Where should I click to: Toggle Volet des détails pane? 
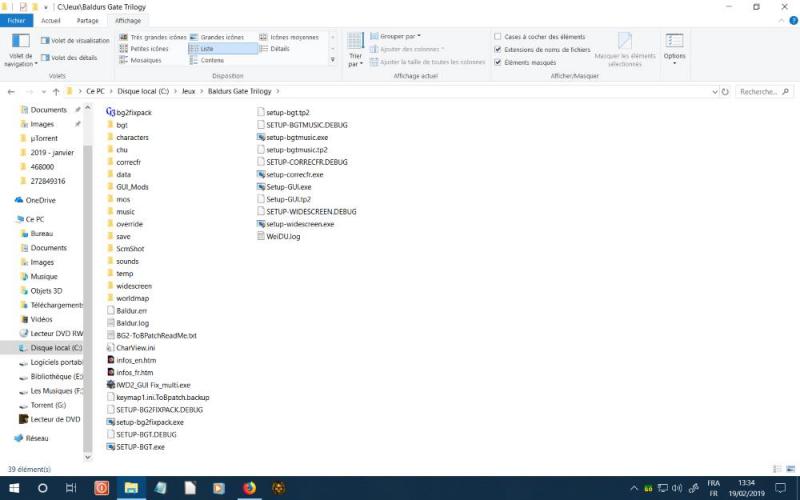[69, 58]
